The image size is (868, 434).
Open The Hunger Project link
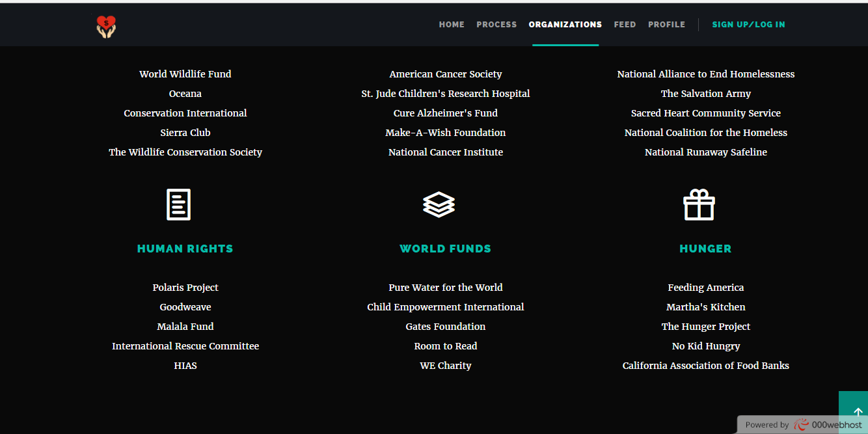click(706, 327)
